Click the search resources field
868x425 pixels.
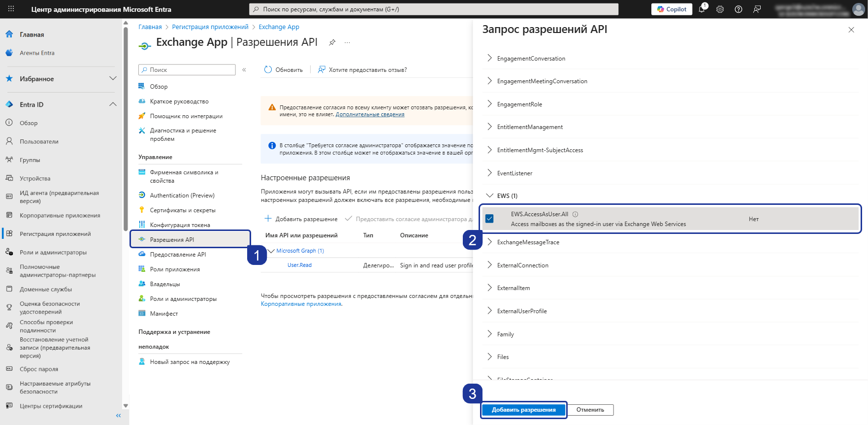[x=434, y=9]
